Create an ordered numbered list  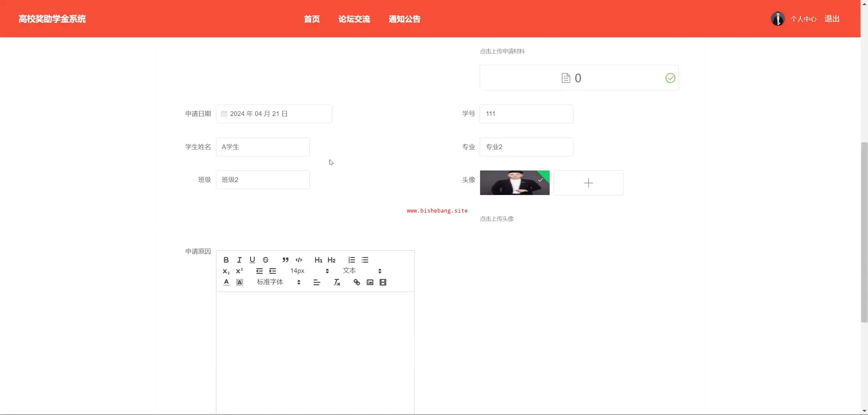tap(352, 260)
